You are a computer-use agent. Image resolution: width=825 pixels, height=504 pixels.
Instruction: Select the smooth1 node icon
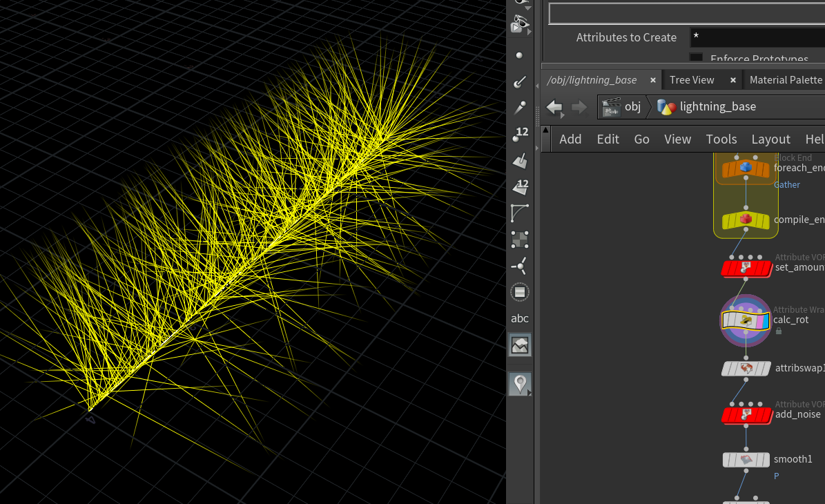click(x=746, y=460)
